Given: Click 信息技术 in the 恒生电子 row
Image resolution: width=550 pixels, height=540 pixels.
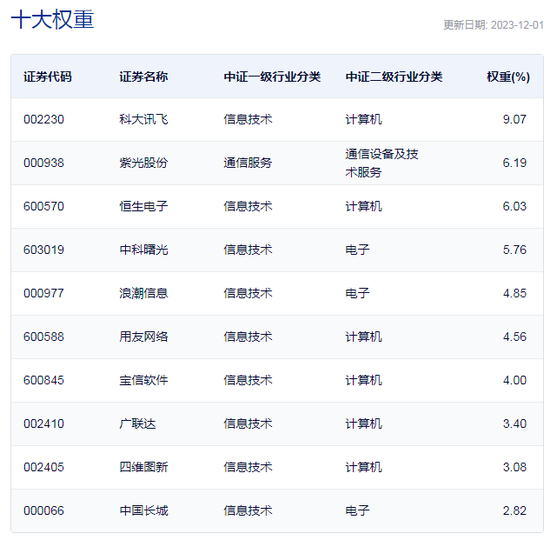Looking at the screenshot, I should pos(248,207).
